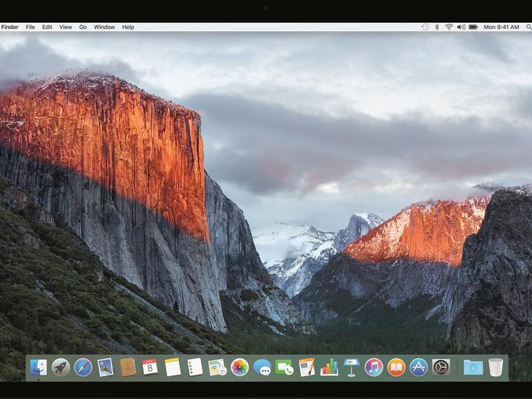Launch Launchpad rocket icon in Dock
The image size is (532, 399).
point(61,367)
